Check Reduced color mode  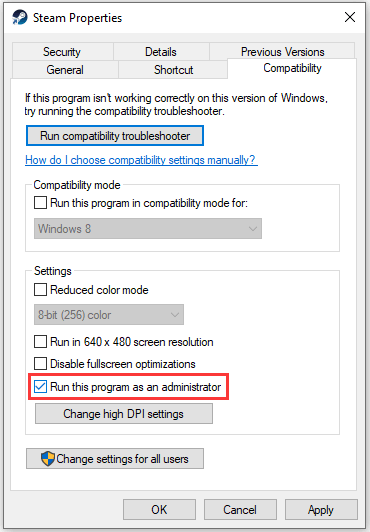pyautogui.click(x=40, y=290)
